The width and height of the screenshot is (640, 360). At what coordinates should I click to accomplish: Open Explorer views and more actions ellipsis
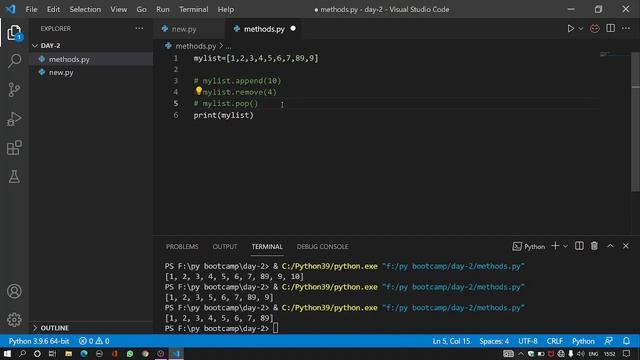click(139, 28)
